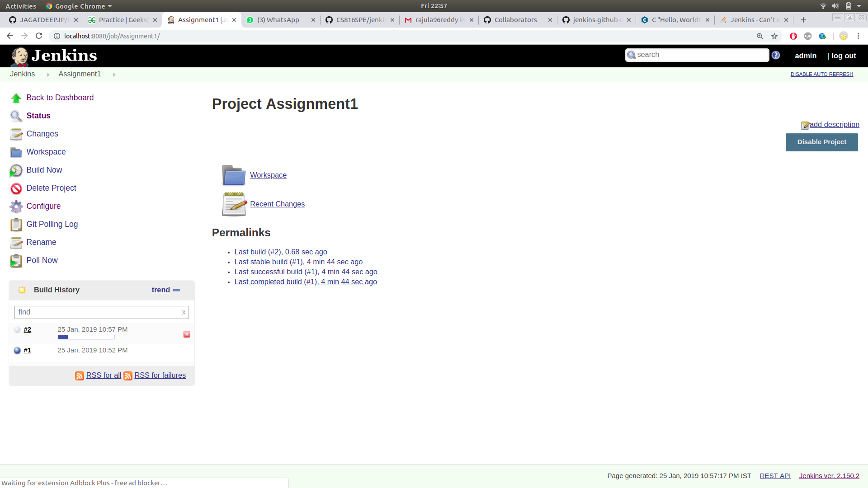Viewport: 868px width, 488px height.
Task: Open the trend link in Build History
Action: (160, 290)
